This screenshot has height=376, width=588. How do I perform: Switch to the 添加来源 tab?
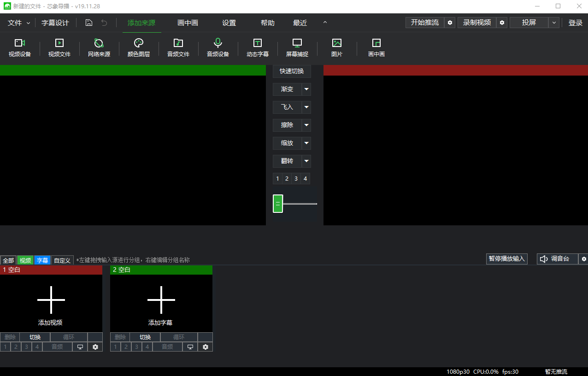point(141,23)
